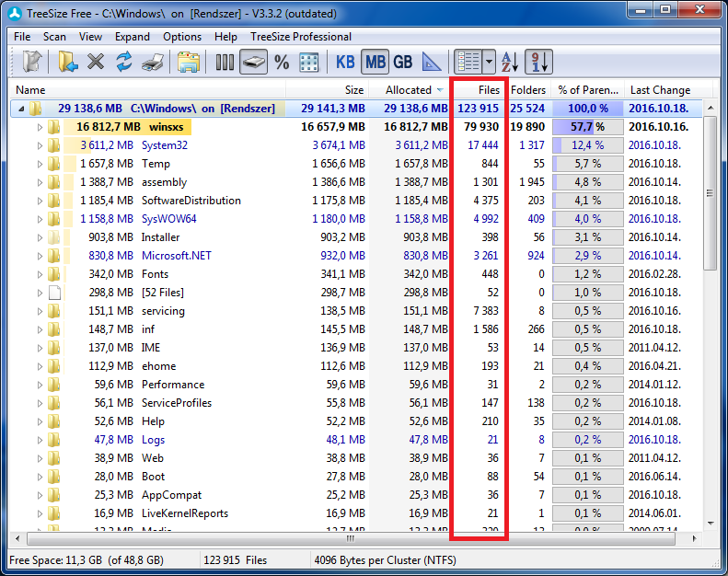This screenshot has width=728, height=576.
Task: Open the View menu
Action: coord(90,37)
